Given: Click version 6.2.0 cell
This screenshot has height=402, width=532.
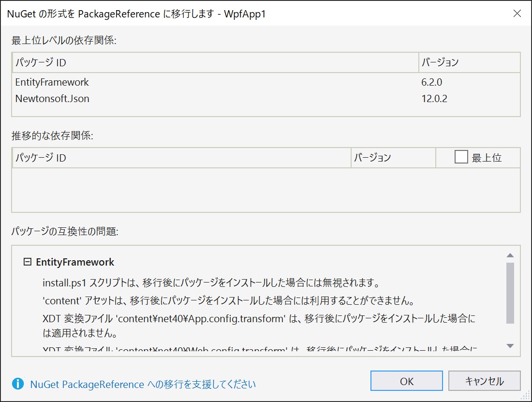Looking at the screenshot, I should coord(431,82).
